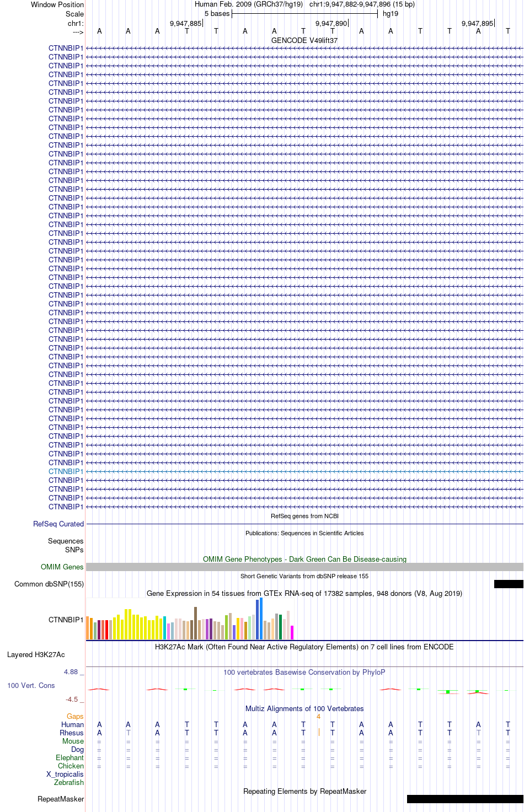Viewport: 524px width, 812px height.
Task: Select the Scale track label
Action: [74, 14]
